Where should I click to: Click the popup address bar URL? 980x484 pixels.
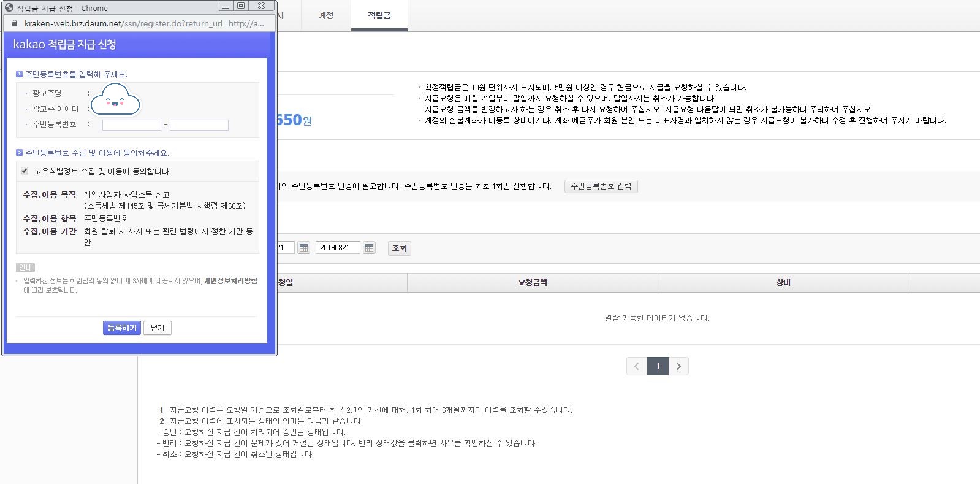point(144,23)
